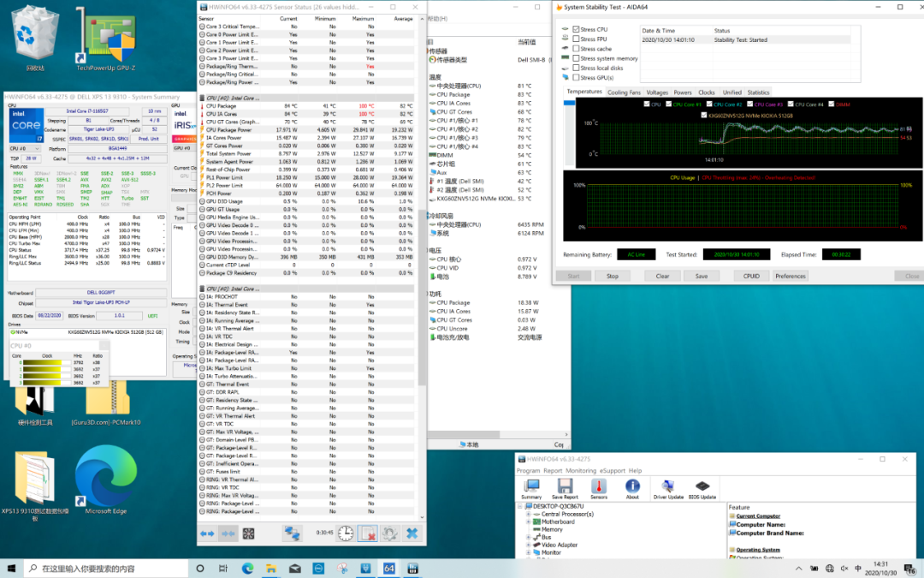Open the Monitoring menu in HWiNFO64
Viewport: 924px width, 578px height.
tap(581, 471)
